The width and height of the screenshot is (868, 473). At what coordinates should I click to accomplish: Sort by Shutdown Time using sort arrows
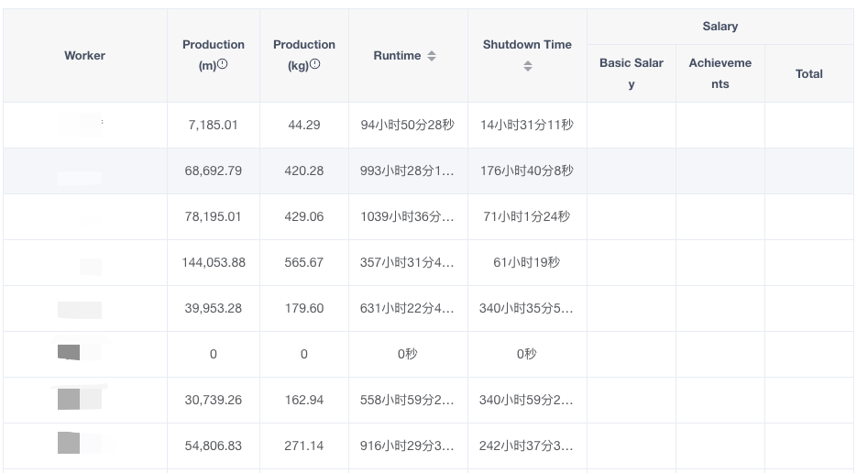(528, 67)
